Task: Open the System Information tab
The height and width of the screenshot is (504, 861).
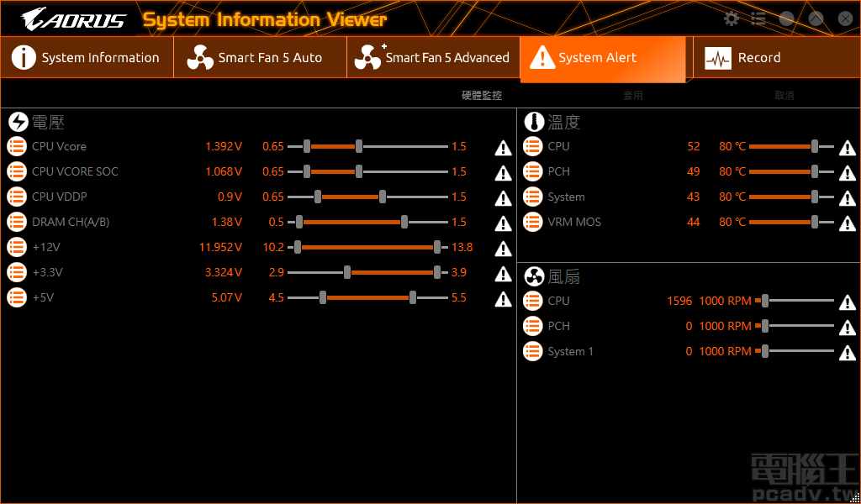Action: tap(87, 58)
